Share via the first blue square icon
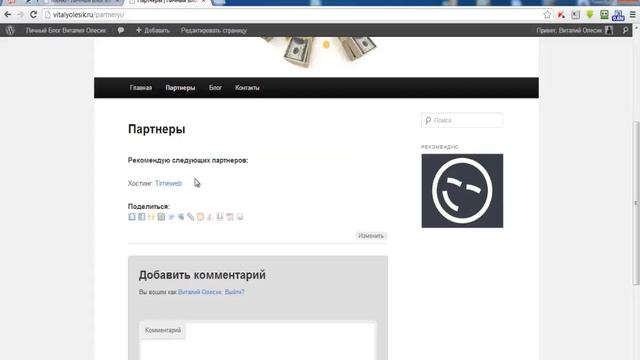Viewport: 640px width, 360px height. tap(132, 217)
